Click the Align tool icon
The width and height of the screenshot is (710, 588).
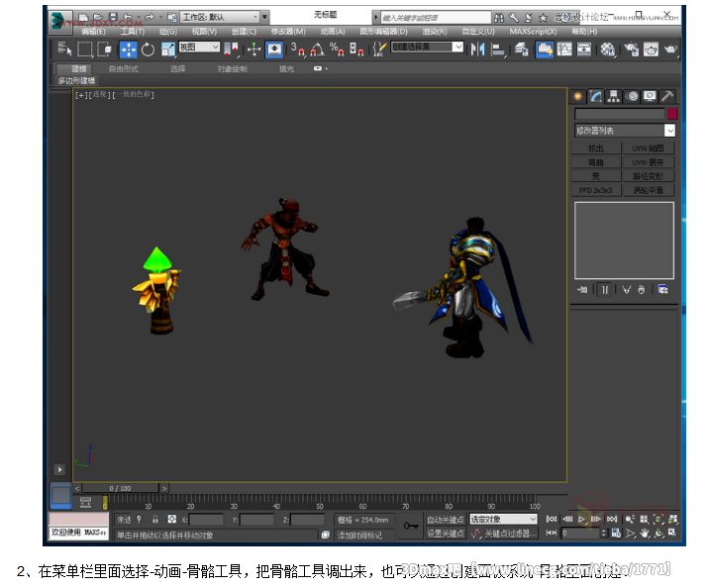coord(498,49)
